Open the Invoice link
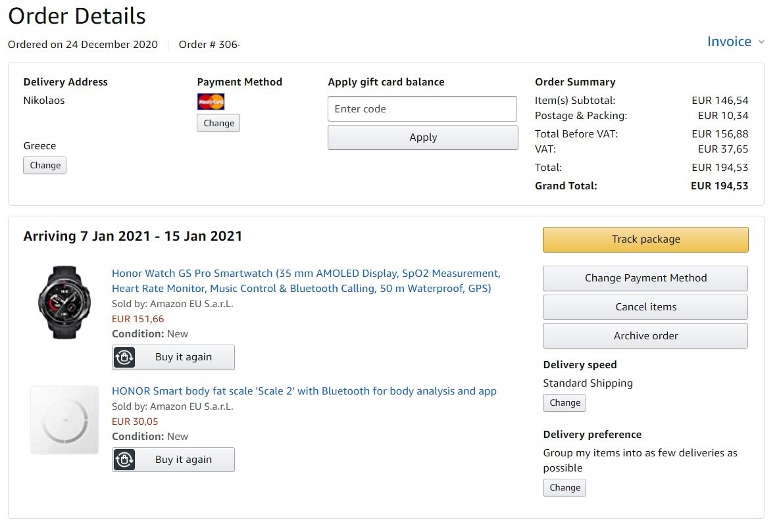 pos(729,41)
